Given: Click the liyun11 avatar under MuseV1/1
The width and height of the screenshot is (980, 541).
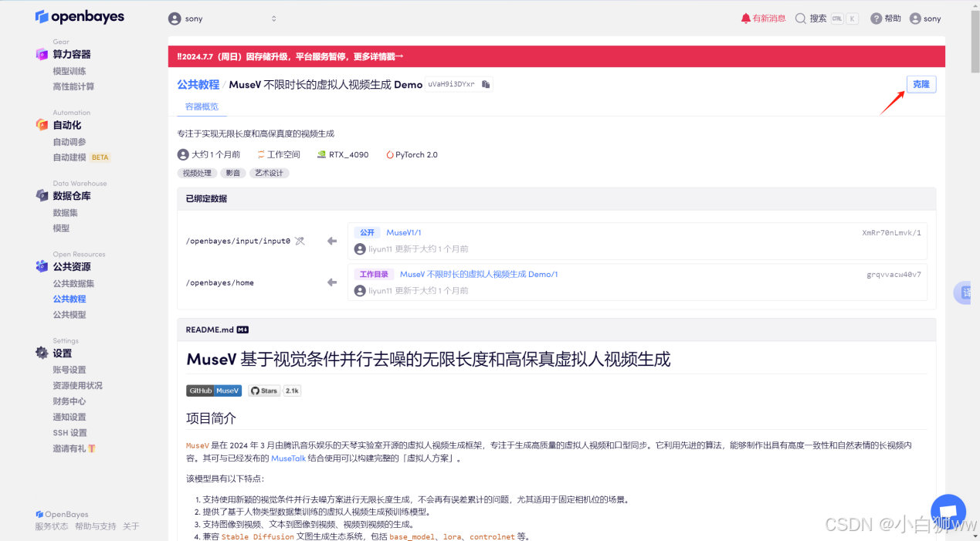Looking at the screenshot, I should (360, 249).
